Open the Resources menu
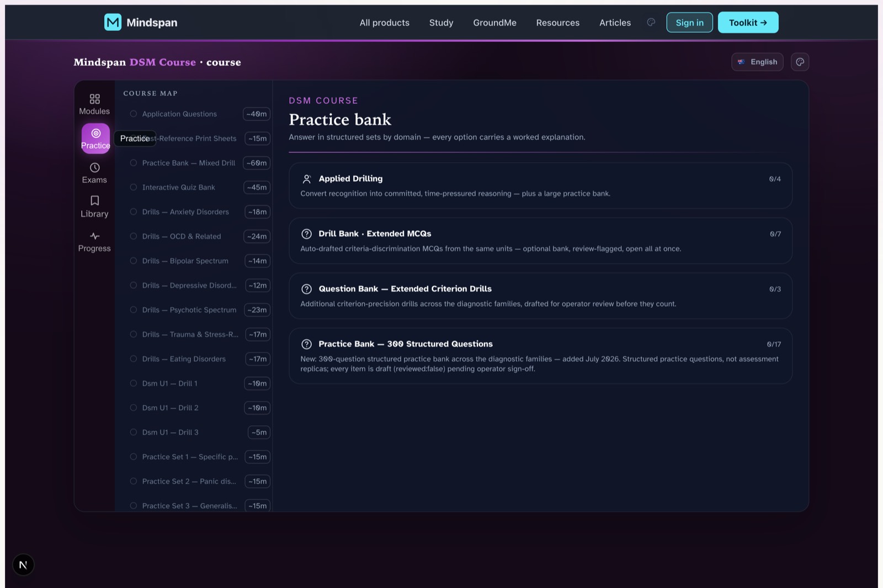The width and height of the screenshot is (883, 588). pyautogui.click(x=558, y=23)
